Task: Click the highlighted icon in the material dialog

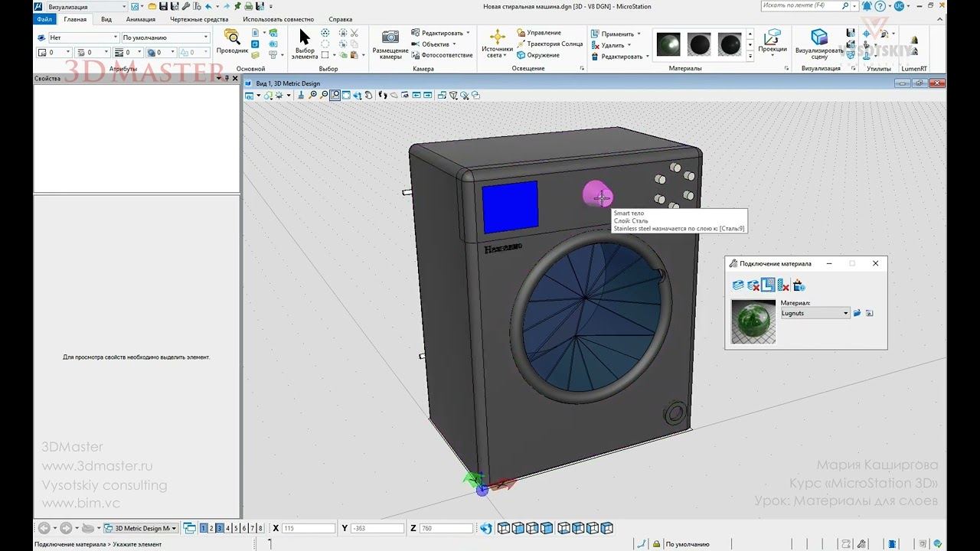Action: [x=768, y=285]
